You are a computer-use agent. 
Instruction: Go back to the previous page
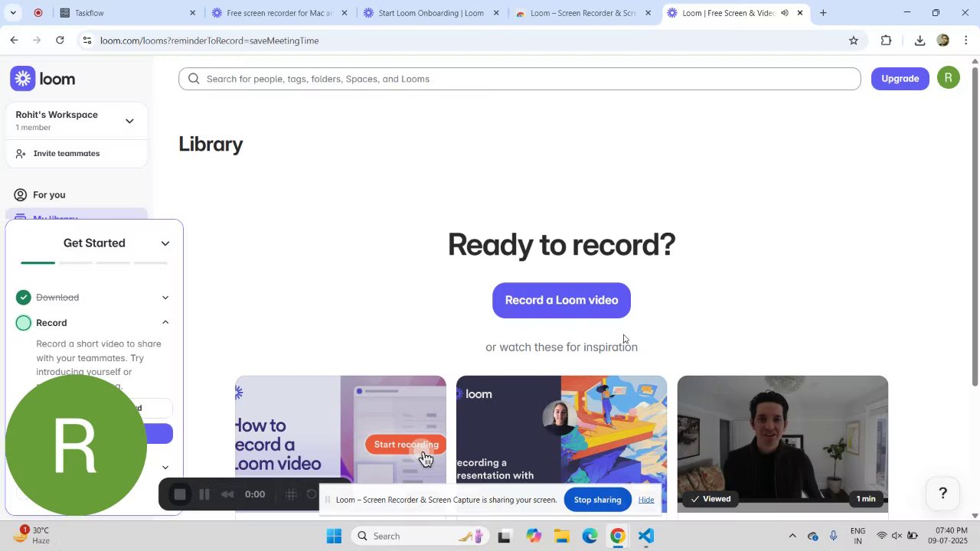[x=14, y=41]
